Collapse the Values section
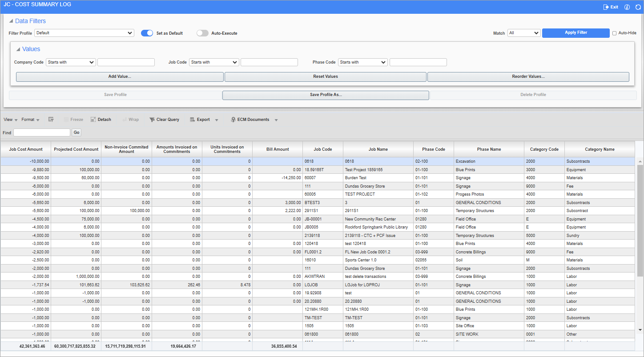Viewport: 644px width, 357px height. click(x=18, y=49)
